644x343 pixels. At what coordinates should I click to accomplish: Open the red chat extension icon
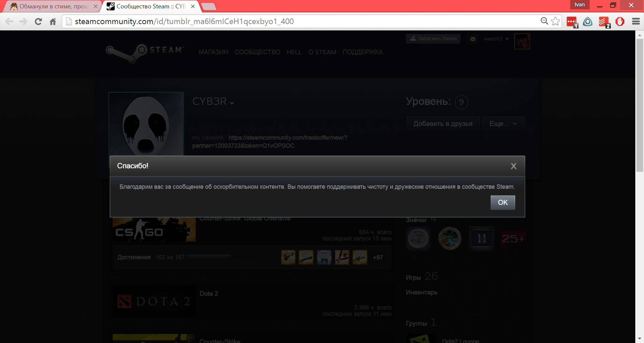tap(572, 22)
